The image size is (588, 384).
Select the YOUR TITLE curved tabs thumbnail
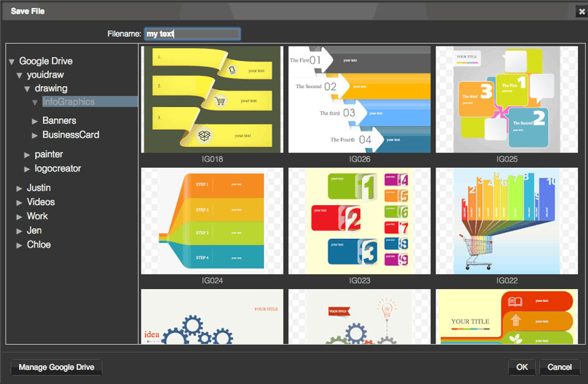pyautogui.click(x=507, y=317)
